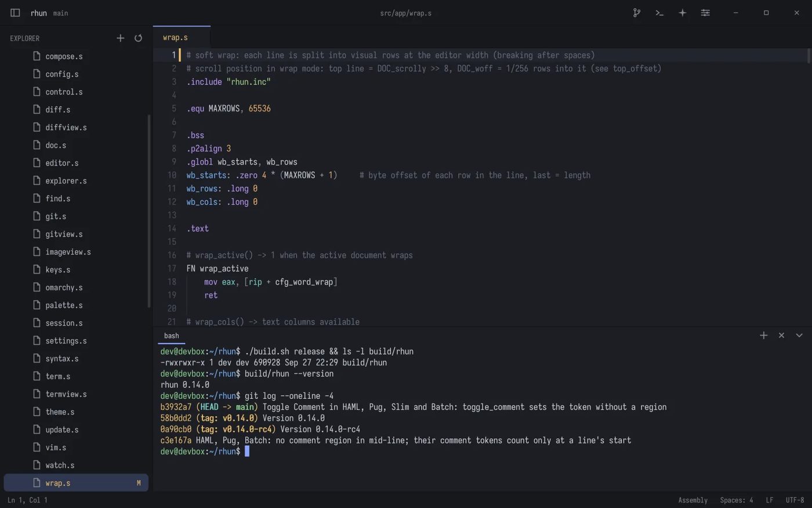
Task: Click the M modified marker on wrap.s
Action: (x=139, y=483)
